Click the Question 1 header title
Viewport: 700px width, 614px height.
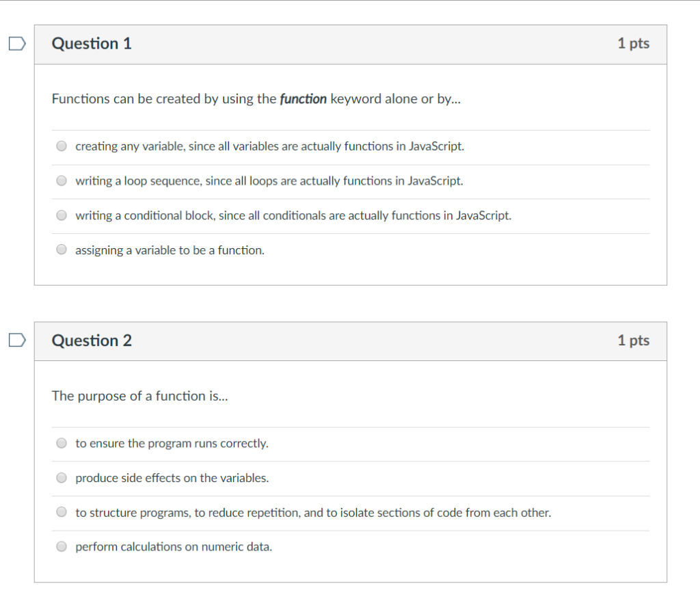click(x=92, y=42)
